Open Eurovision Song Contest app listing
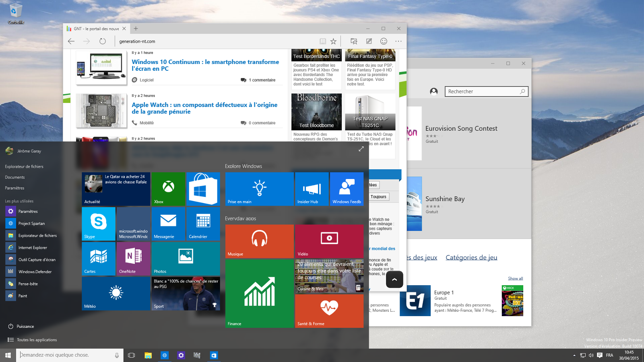644x362 pixels. tap(461, 128)
